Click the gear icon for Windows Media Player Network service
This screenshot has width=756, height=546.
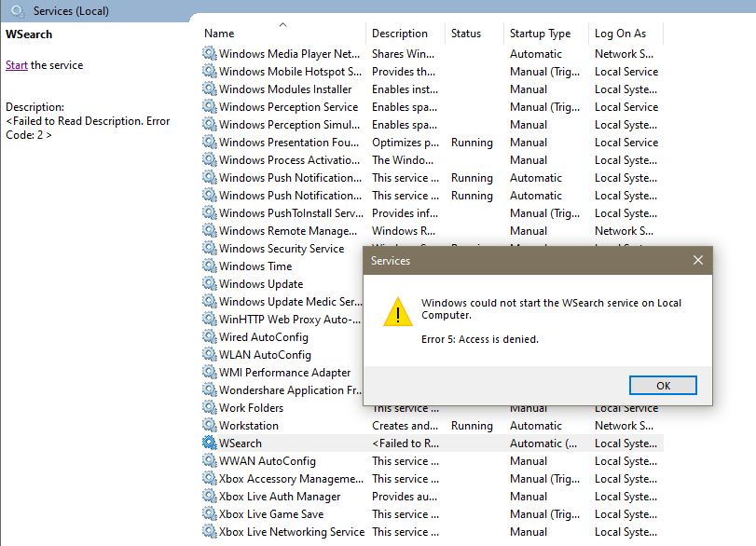(209, 53)
